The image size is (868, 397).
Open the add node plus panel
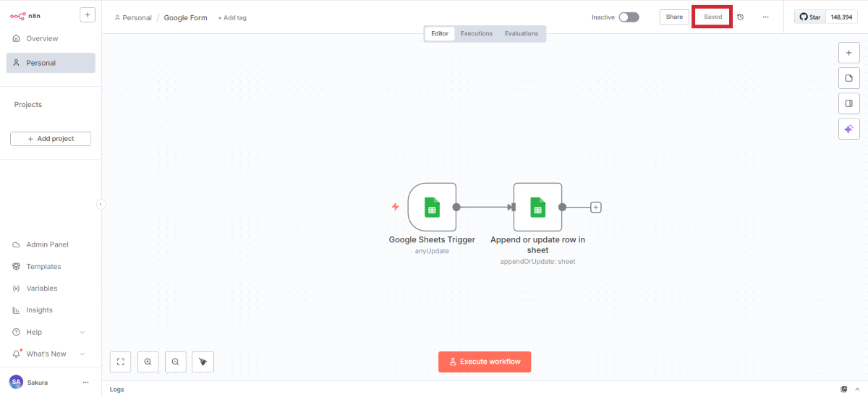[x=848, y=53]
